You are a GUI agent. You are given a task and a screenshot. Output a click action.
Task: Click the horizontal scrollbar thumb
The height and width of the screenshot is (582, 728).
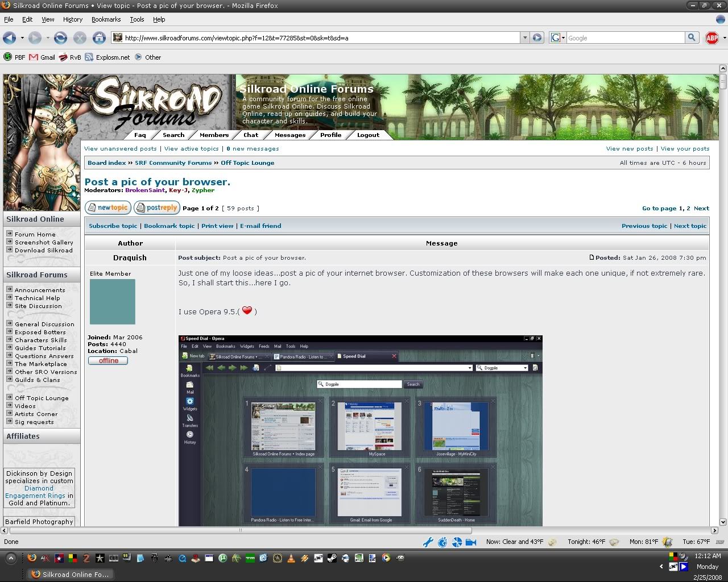click(240, 531)
